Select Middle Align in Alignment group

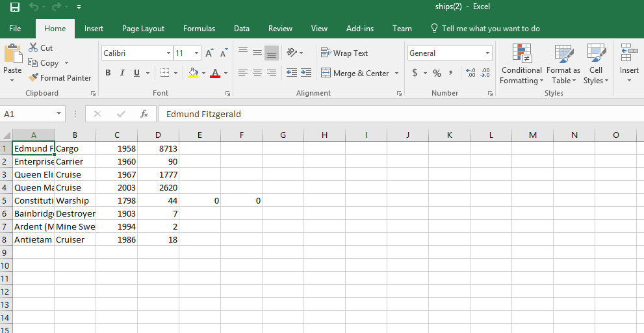pos(257,52)
